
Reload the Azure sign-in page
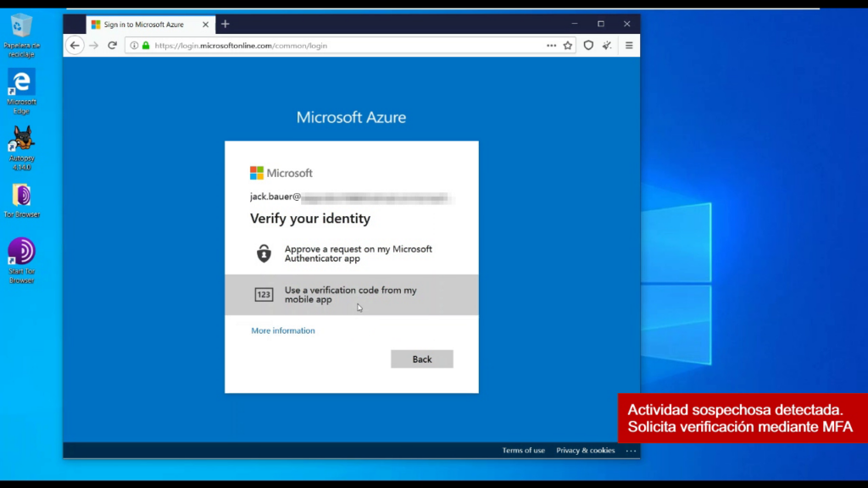coord(113,46)
